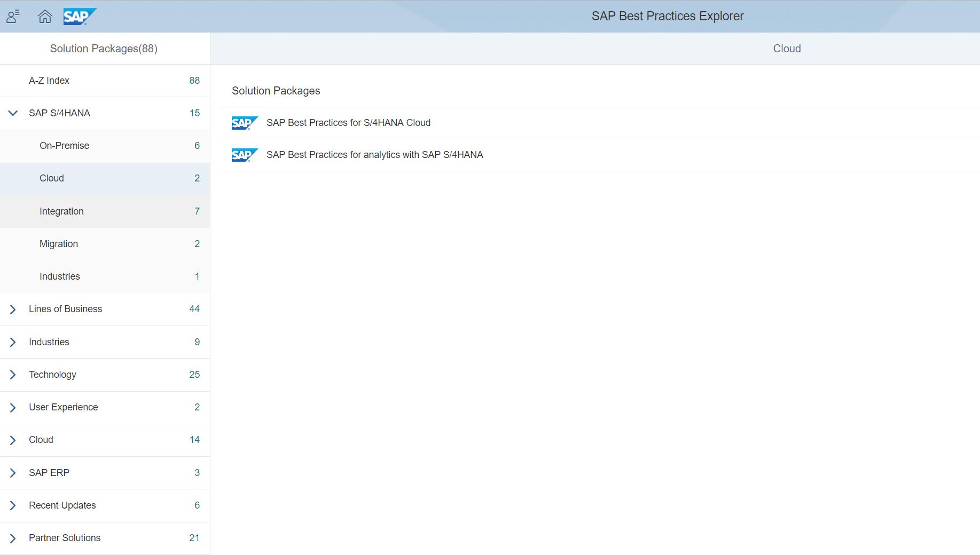Expand the Recent Updates category
Viewport: 980px width, 555px height.
click(x=13, y=505)
